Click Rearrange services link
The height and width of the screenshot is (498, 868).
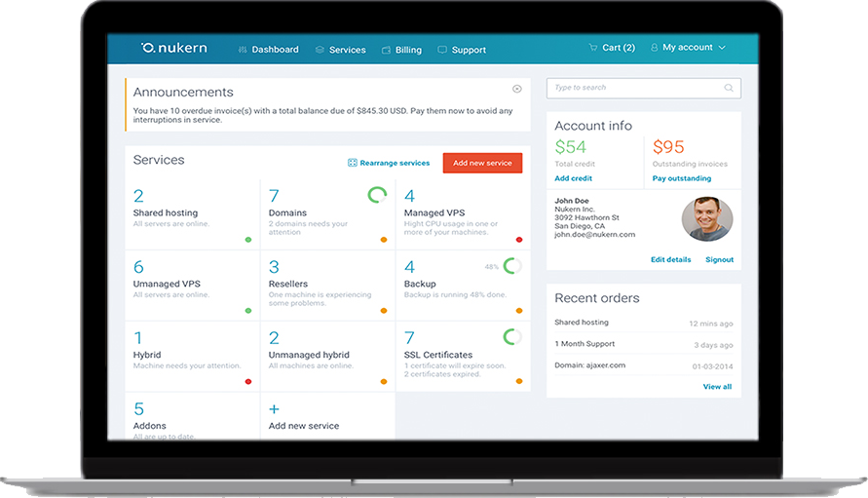coord(395,163)
